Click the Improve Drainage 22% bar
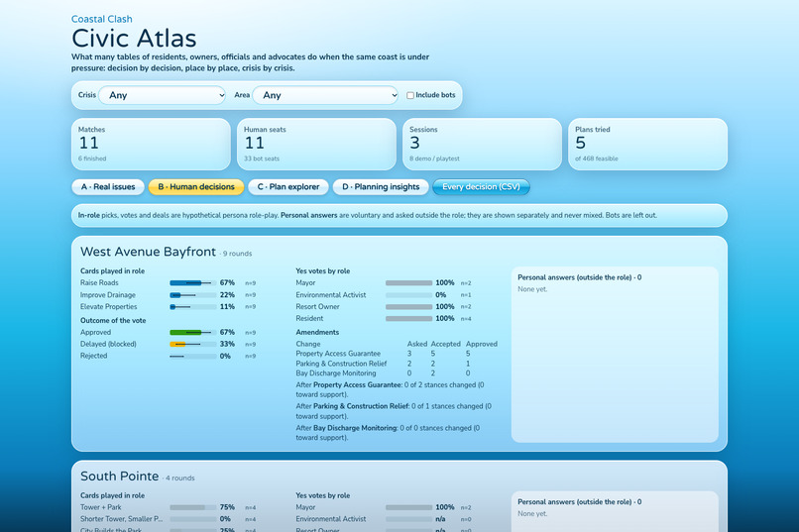Viewport: 799px width, 532px height. point(193,295)
